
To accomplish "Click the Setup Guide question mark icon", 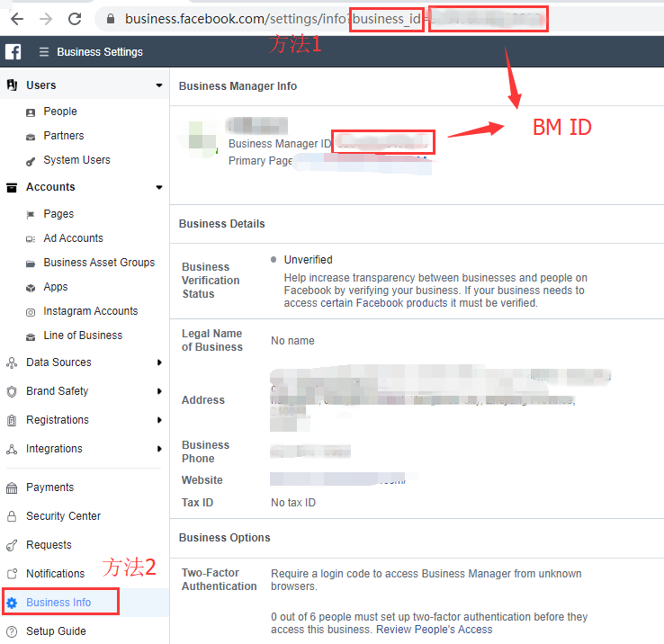I will pyautogui.click(x=12, y=631).
